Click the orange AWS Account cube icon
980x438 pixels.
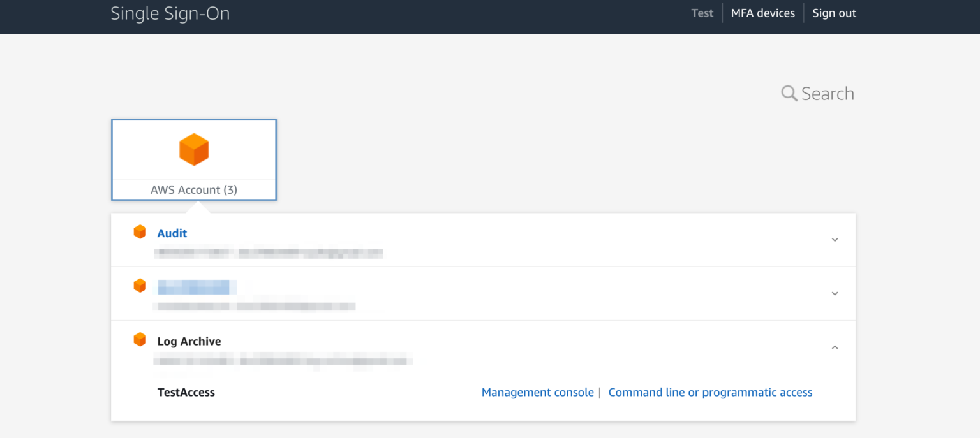point(193,149)
